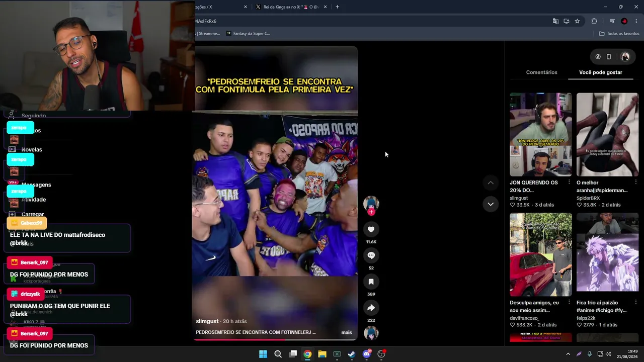Go to the previous video with up arrow
This screenshot has width=644, height=362.
(491, 183)
